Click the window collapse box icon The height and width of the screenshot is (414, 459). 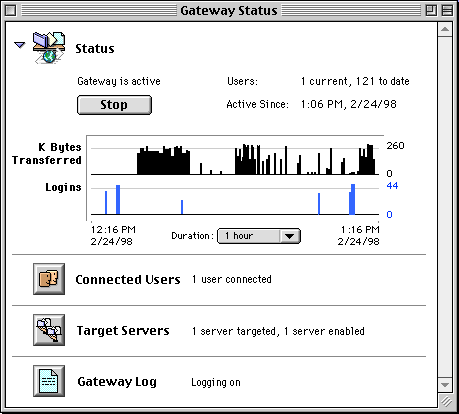coord(447,11)
